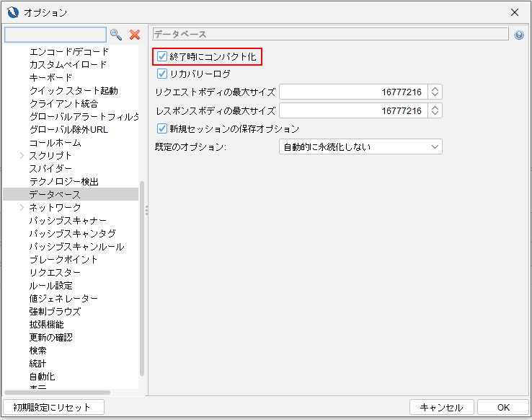The height and width of the screenshot is (420, 532).
Task: Select コールホーム item
Action: 56,143
